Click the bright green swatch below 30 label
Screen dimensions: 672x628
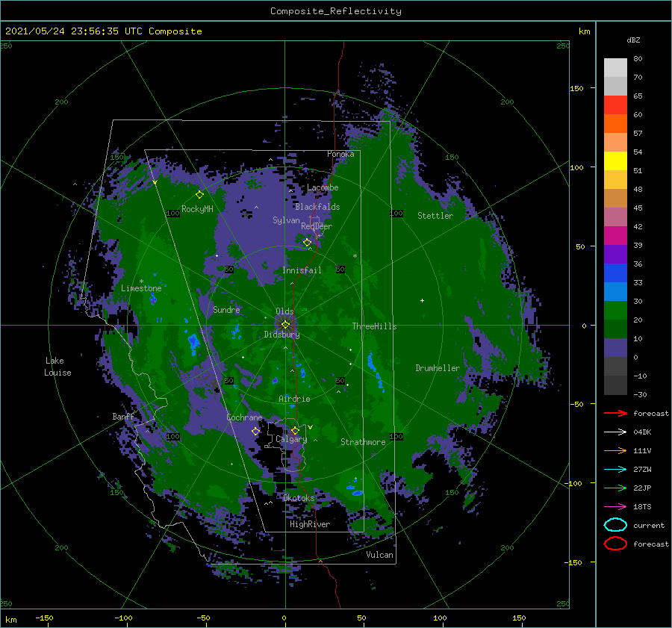click(x=615, y=310)
